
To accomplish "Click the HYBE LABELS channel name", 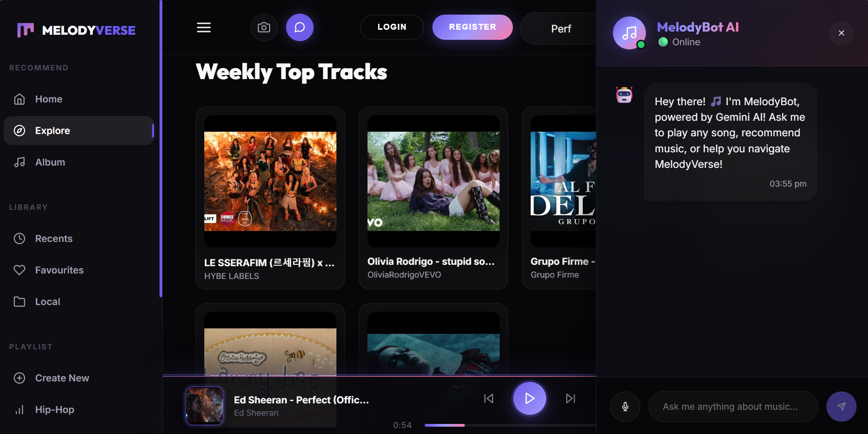I will (x=232, y=276).
